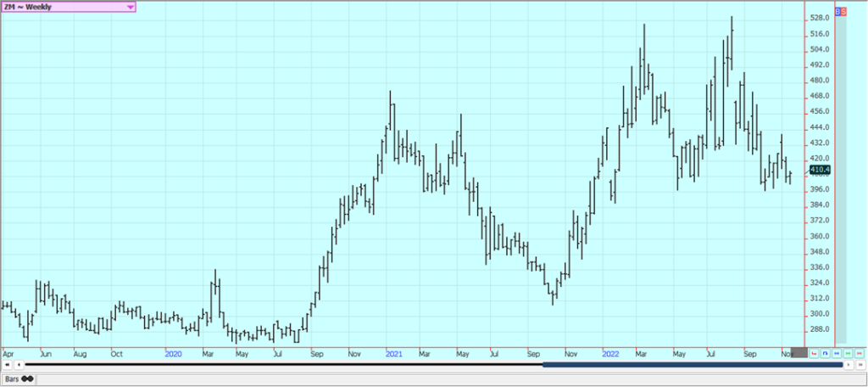This screenshot has height=387, width=868.
Task: Jump to the latest data with the double-right arrow
Action: pyautogui.click(x=860, y=365)
